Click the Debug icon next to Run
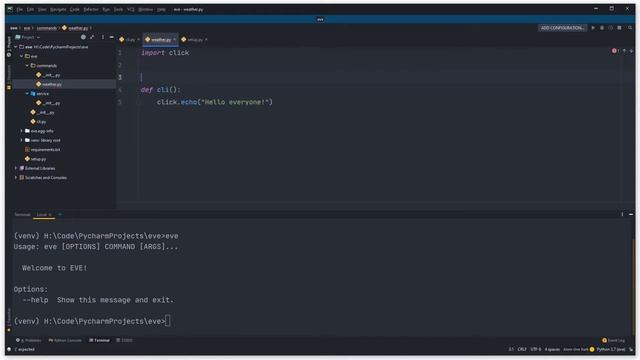Viewport: 640px width, 360px height. coord(602,28)
